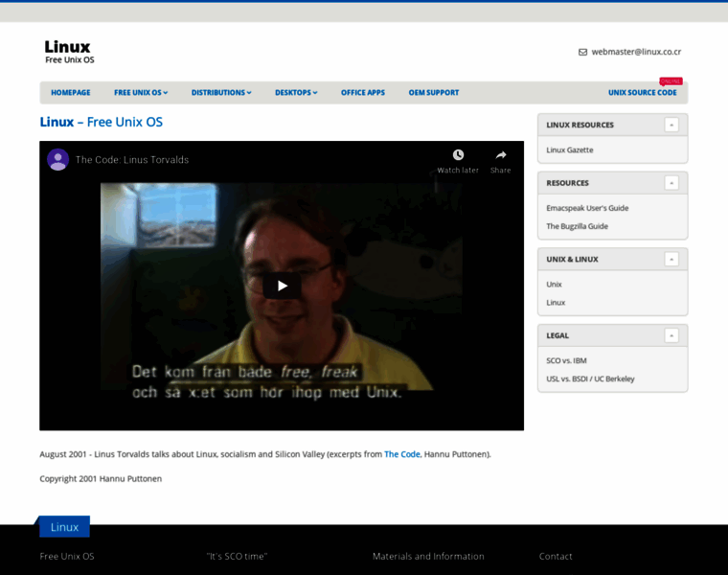The height and width of the screenshot is (575, 728).
Task: Click the webmaster@linux.co.cr email address
Action: coord(636,52)
